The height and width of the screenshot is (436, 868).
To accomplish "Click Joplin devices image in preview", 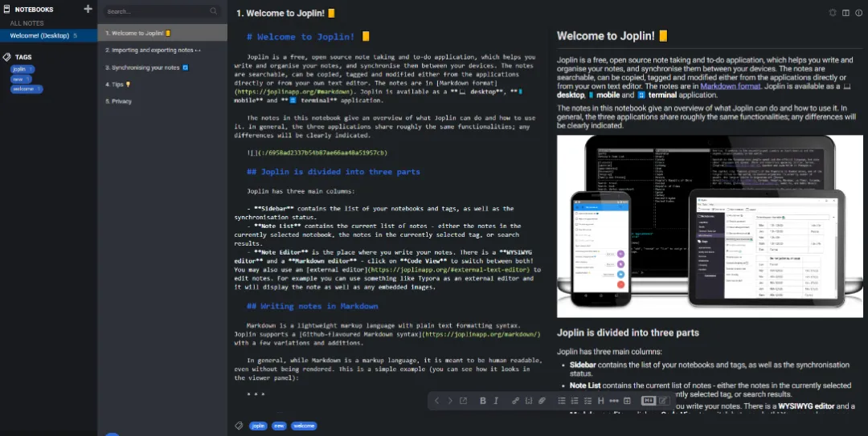I will pyautogui.click(x=710, y=226).
